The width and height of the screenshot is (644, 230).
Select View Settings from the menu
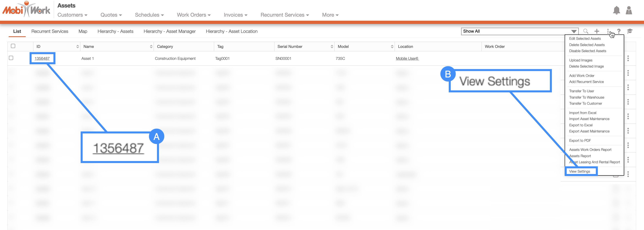[x=579, y=171]
